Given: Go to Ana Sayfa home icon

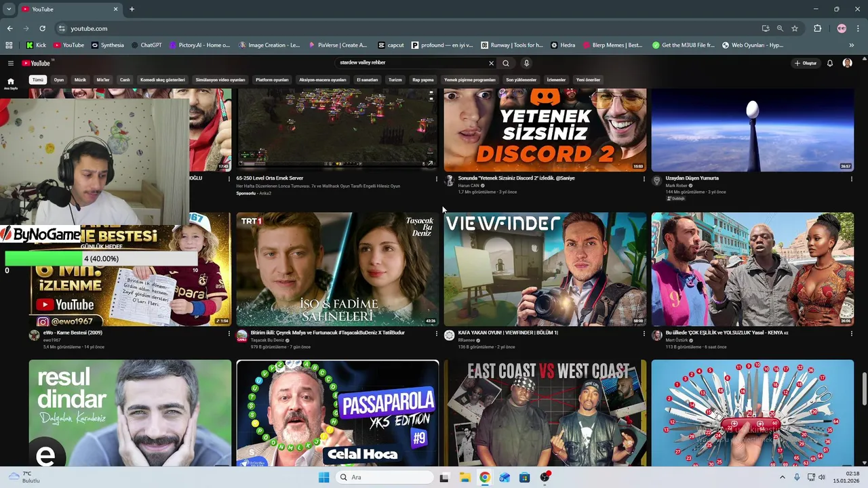Looking at the screenshot, I should click(x=10, y=83).
